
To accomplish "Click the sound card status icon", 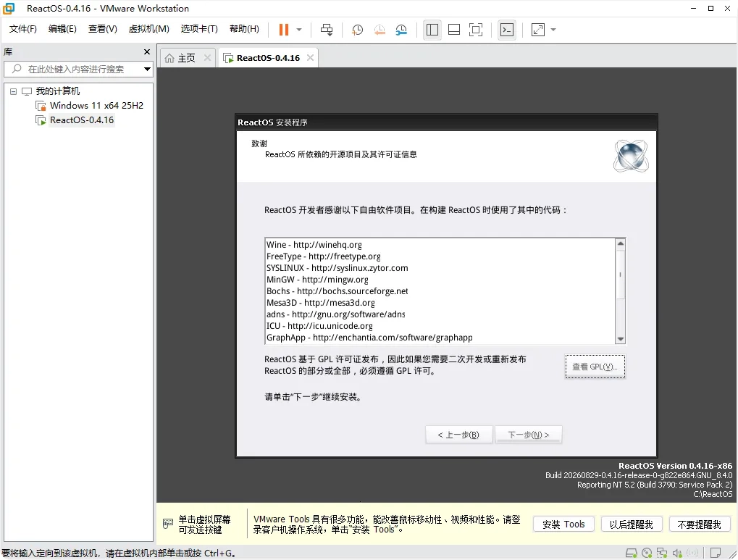I will click(677, 553).
